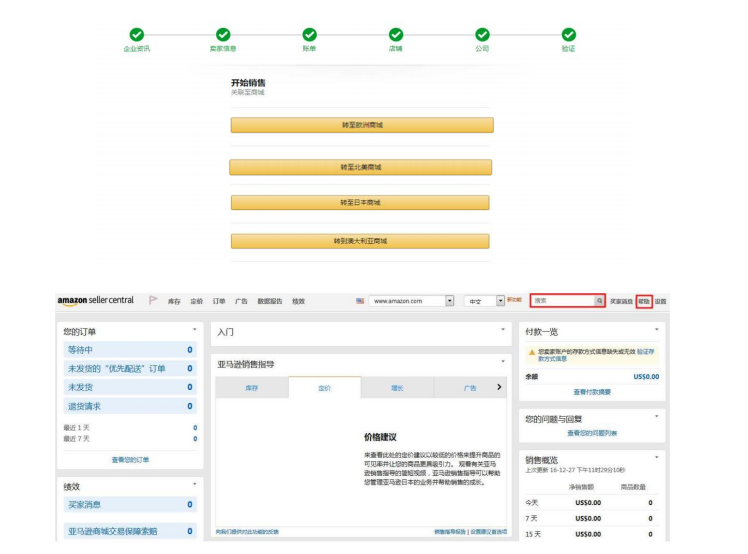Collapse the 入门 panel arrow

click(503, 330)
